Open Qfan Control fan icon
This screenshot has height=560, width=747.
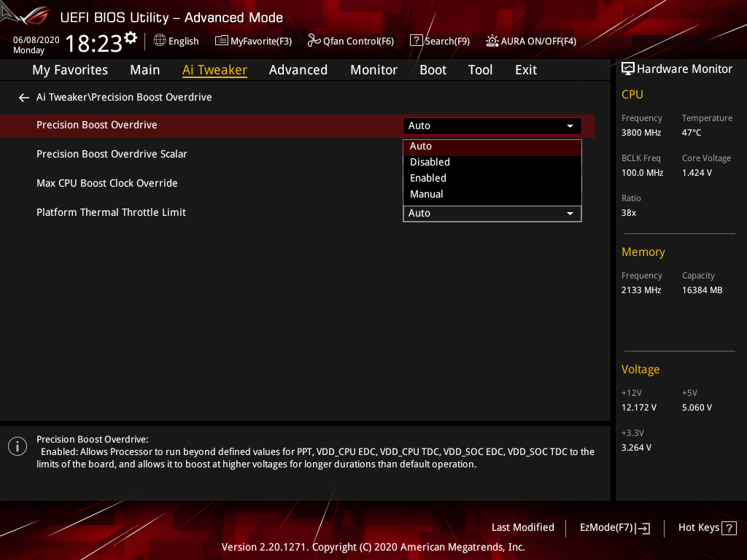coord(314,41)
